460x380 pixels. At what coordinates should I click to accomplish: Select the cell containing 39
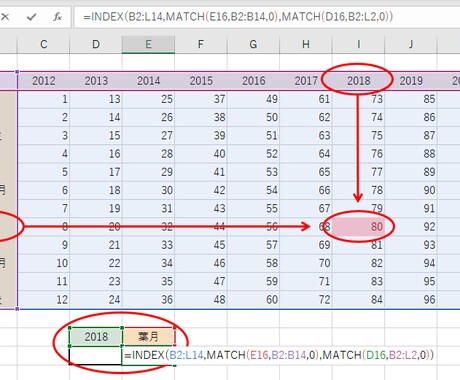[201, 135]
